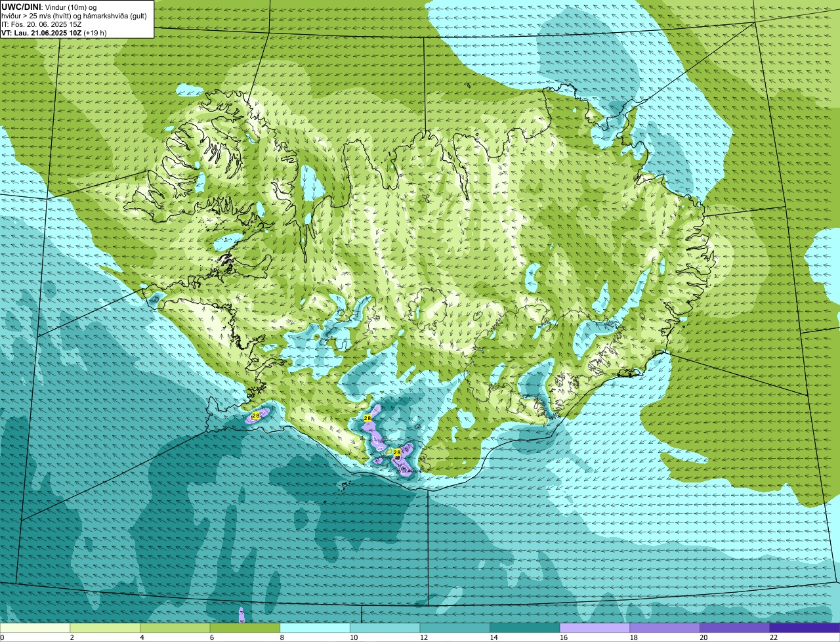The width and height of the screenshot is (840, 642).
Task: Click the legend scale value 14
Action: pyautogui.click(x=493, y=637)
